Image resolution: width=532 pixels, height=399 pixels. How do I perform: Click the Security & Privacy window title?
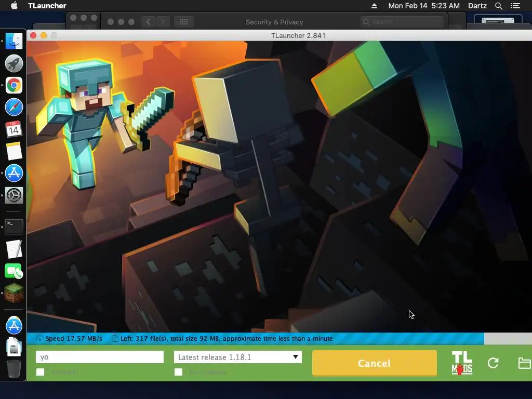pos(274,22)
